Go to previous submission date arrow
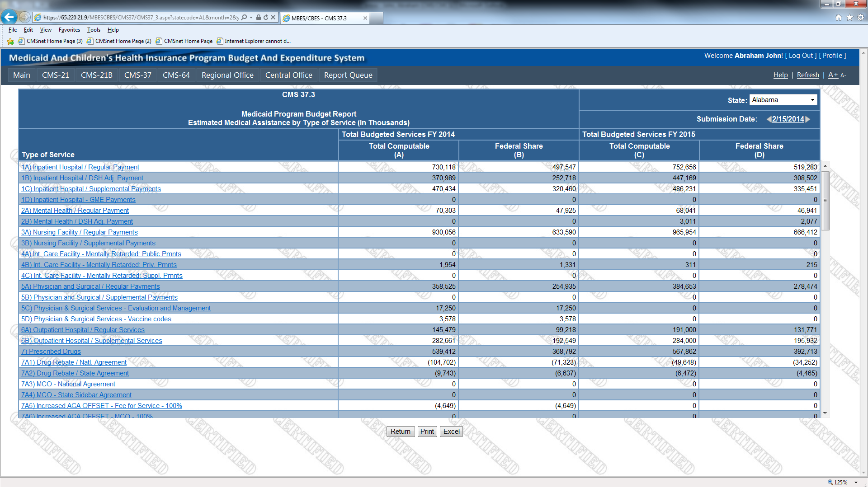Image resolution: width=868 pixels, height=488 pixels. (769, 119)
